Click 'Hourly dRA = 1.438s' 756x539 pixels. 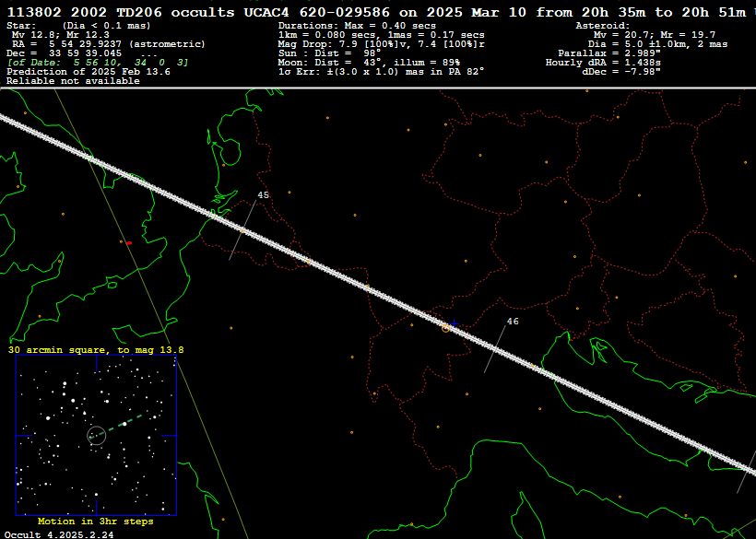click(603, 63)
